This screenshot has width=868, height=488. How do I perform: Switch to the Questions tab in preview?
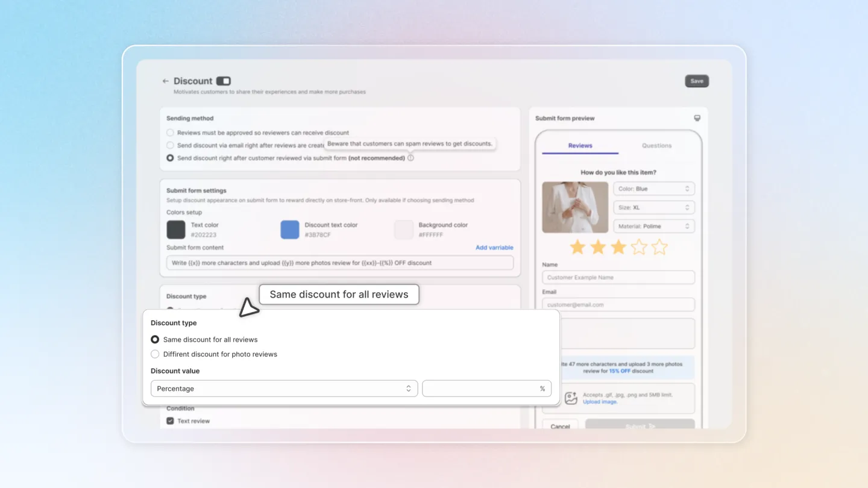656,145
